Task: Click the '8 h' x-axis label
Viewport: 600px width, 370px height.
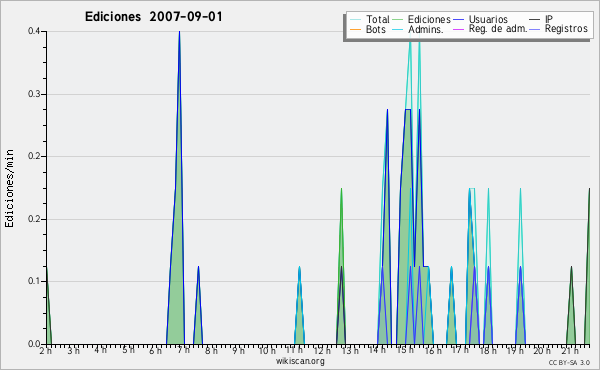Action: 211,350
